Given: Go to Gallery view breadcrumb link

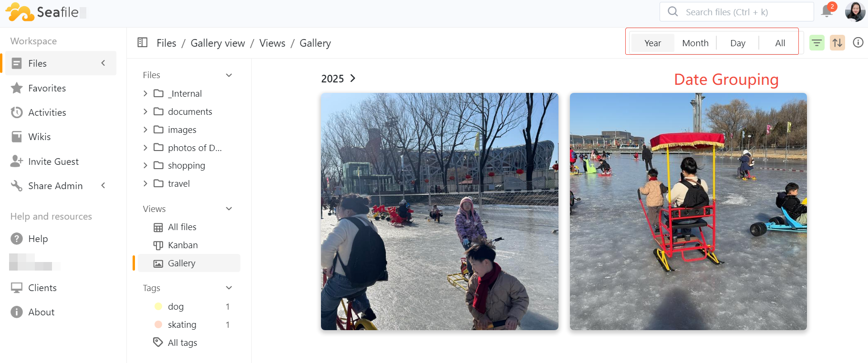Looking at the screenshot, I should [x=217, y=43].
